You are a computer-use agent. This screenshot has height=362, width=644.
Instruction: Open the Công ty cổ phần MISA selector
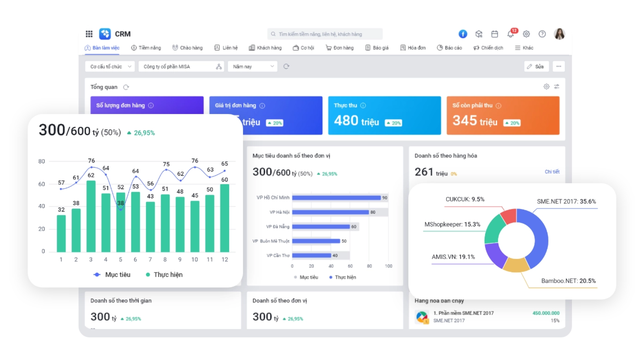pos(181,66)
